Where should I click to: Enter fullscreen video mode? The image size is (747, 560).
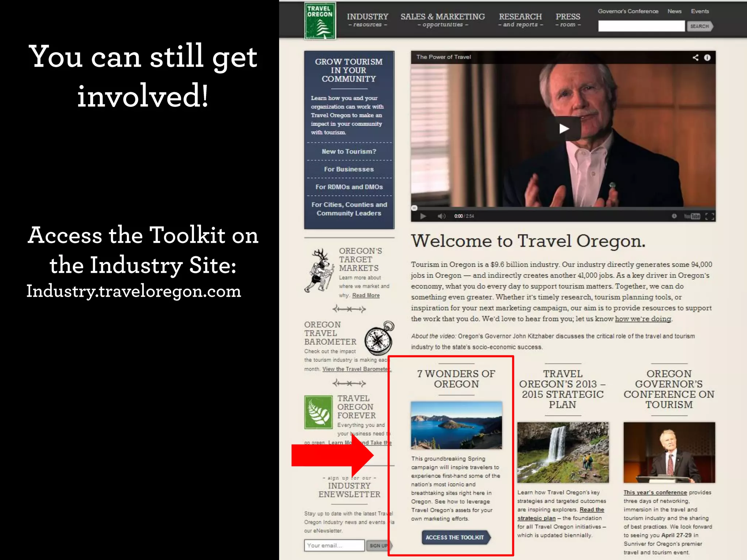click(709, 216)
